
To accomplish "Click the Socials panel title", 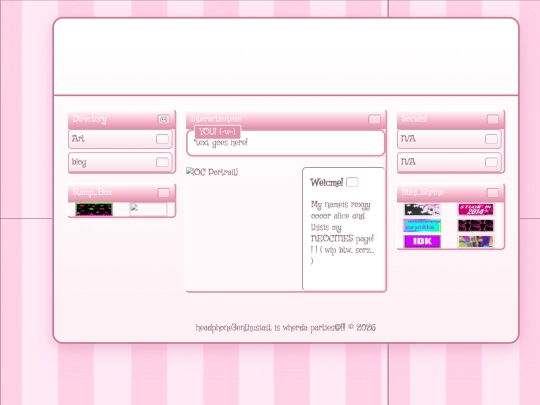I will [414, 119].
